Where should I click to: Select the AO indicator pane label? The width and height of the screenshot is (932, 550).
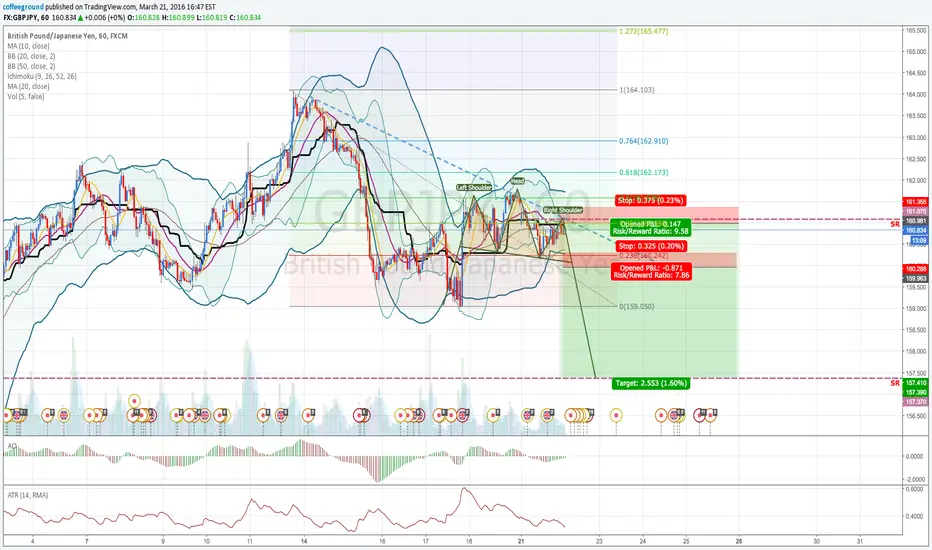pos(11,445)
